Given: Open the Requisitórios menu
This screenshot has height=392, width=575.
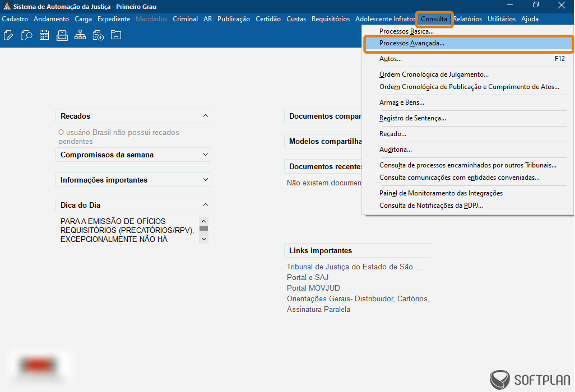Looking at the screenshot, I should click(x=331, y=19).
